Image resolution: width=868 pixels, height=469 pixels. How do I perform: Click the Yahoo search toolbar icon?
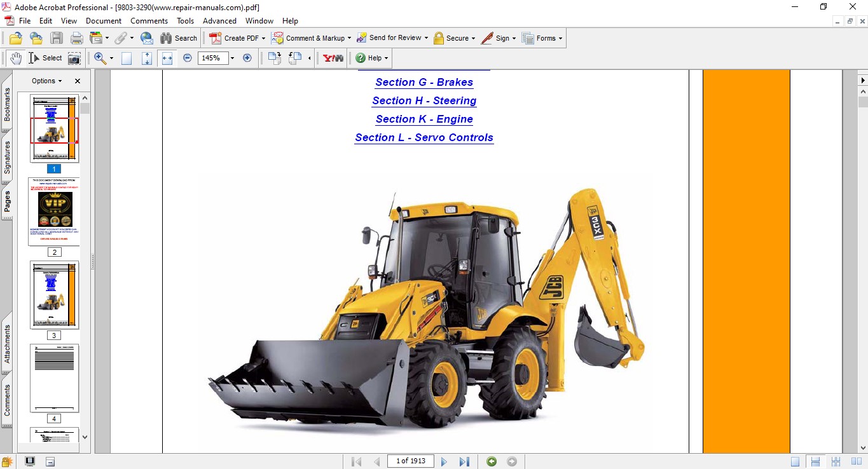tap(333, 58)
